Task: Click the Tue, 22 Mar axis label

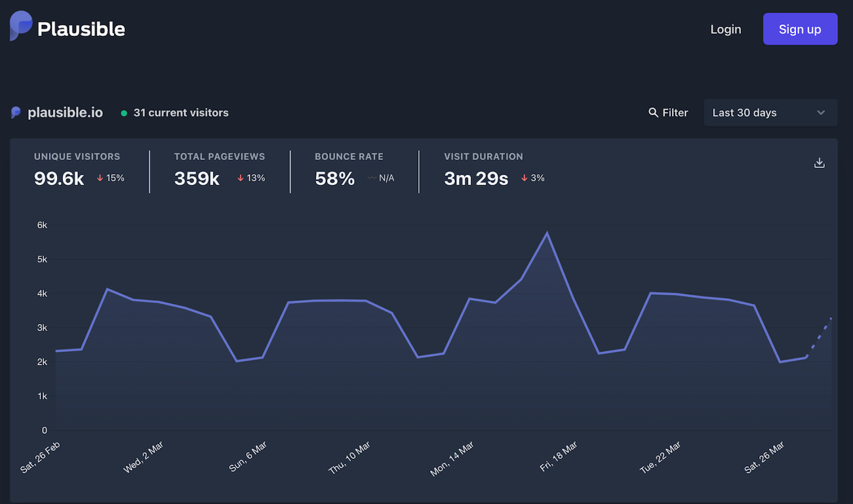Action: [x=660, y=458]
